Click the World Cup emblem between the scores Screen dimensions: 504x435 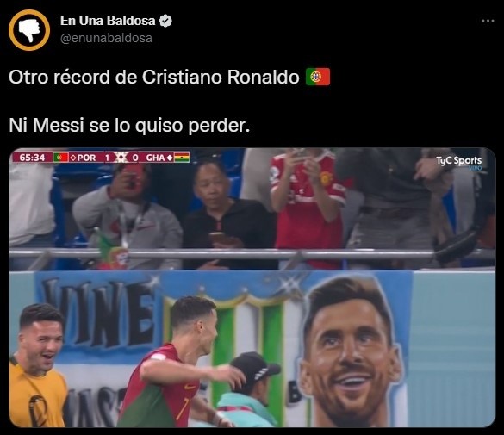coord(121,158)
